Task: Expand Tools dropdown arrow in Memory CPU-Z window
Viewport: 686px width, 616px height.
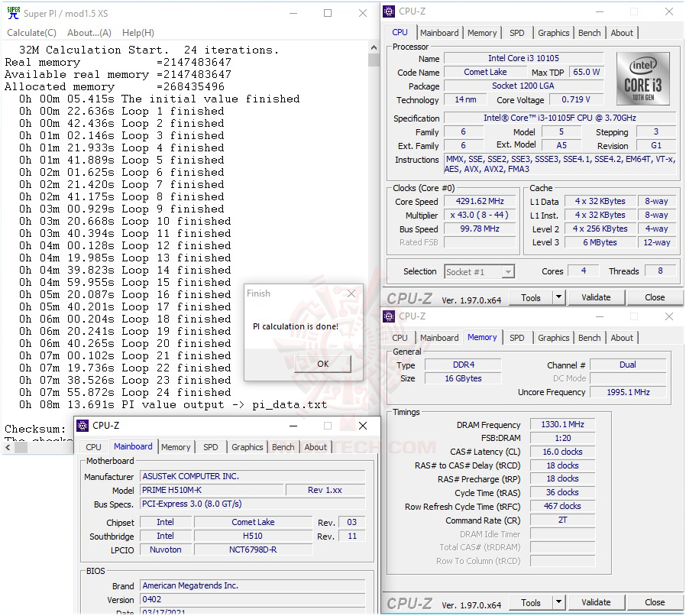Action: [558, 602]
